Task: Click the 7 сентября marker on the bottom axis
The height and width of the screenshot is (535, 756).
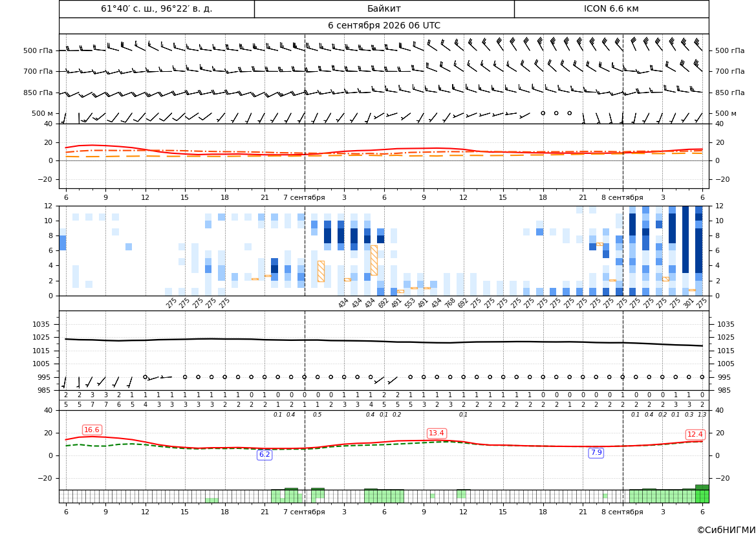Action: pos(304,512)
